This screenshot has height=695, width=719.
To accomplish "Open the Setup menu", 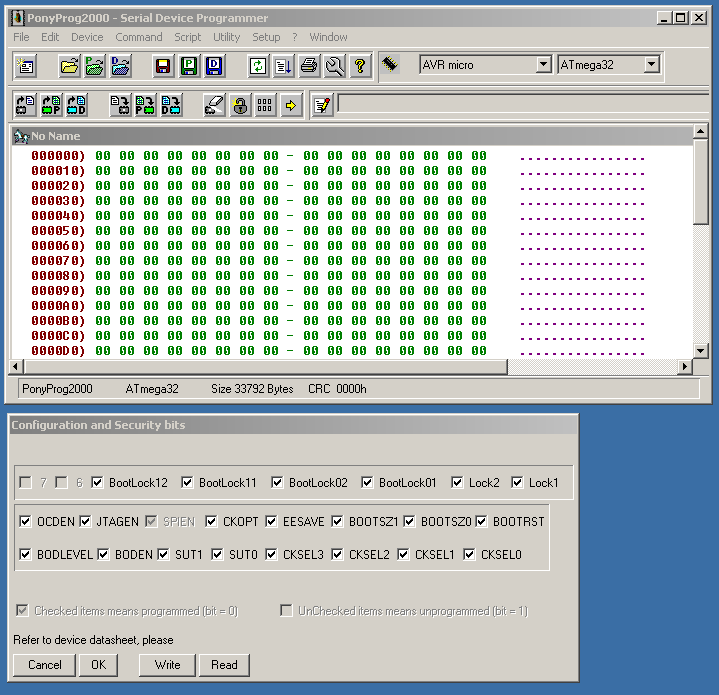I will coord(266,37).
